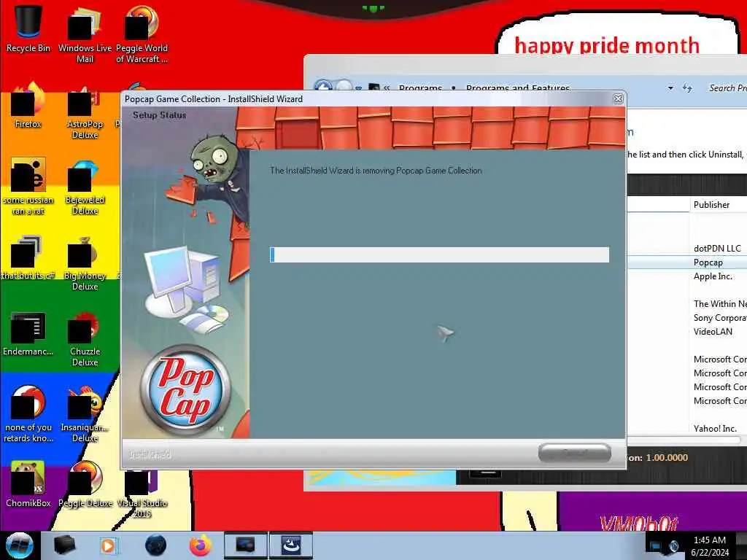Select Bejeweled Deluxe desktop icon
This screenshot has height=560, width=747.
85,187
